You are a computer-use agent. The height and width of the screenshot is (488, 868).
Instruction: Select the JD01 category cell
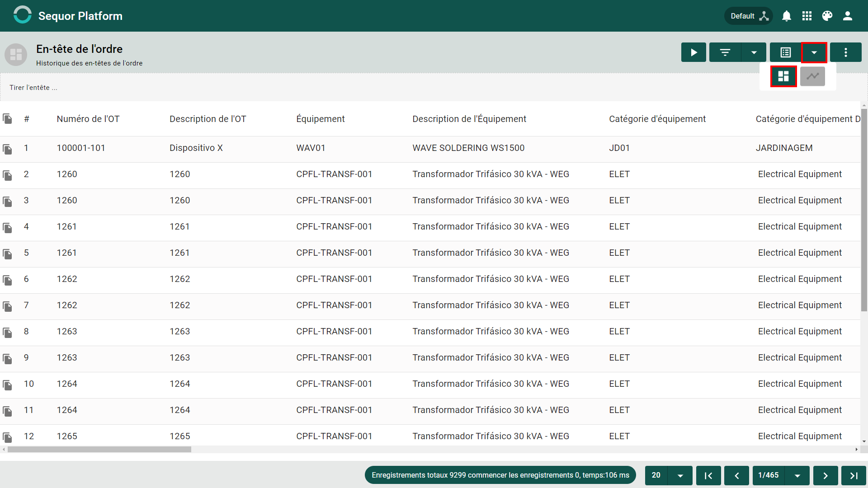[x=619, y=148]
